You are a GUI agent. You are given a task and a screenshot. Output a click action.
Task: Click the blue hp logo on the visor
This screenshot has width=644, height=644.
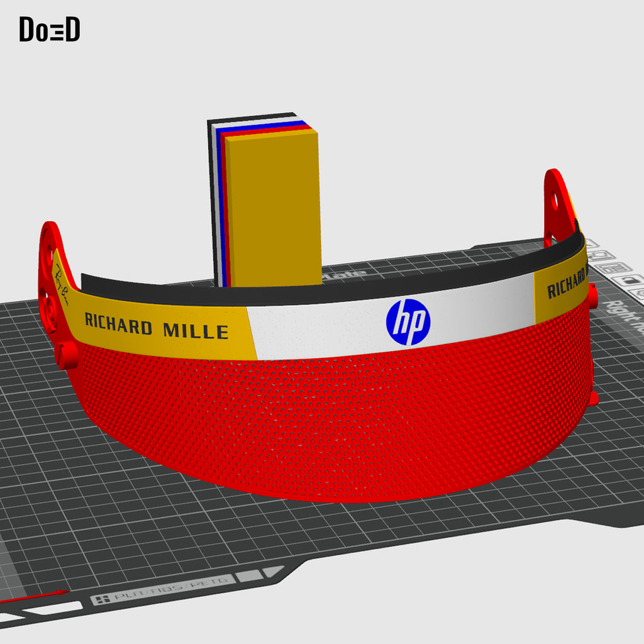(408, 322)
